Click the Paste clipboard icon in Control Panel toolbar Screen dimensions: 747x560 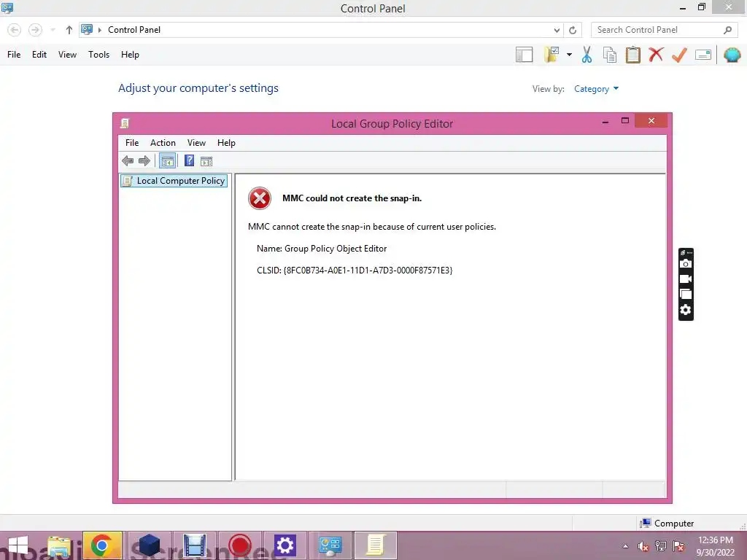(x=632, y=55)
